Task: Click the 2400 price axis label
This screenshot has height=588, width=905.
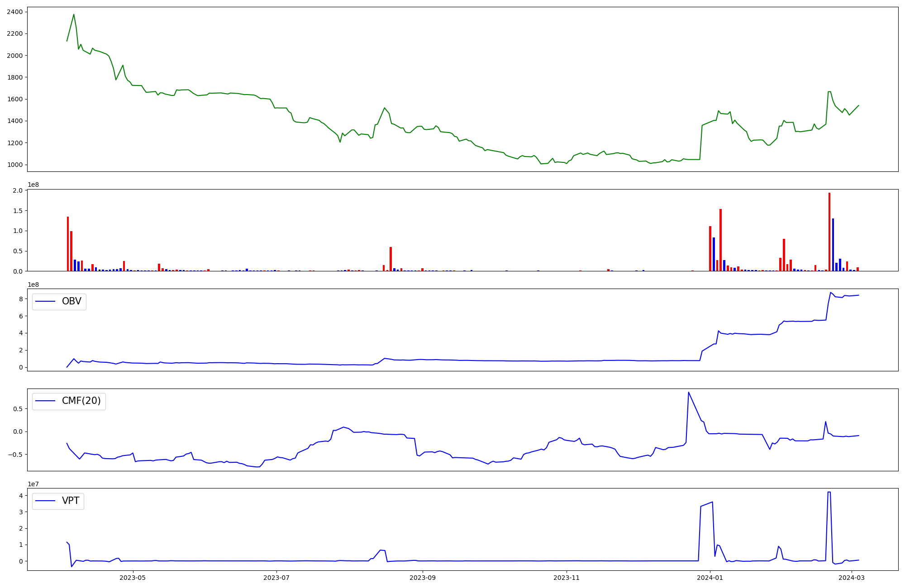Action: [14, 12]
